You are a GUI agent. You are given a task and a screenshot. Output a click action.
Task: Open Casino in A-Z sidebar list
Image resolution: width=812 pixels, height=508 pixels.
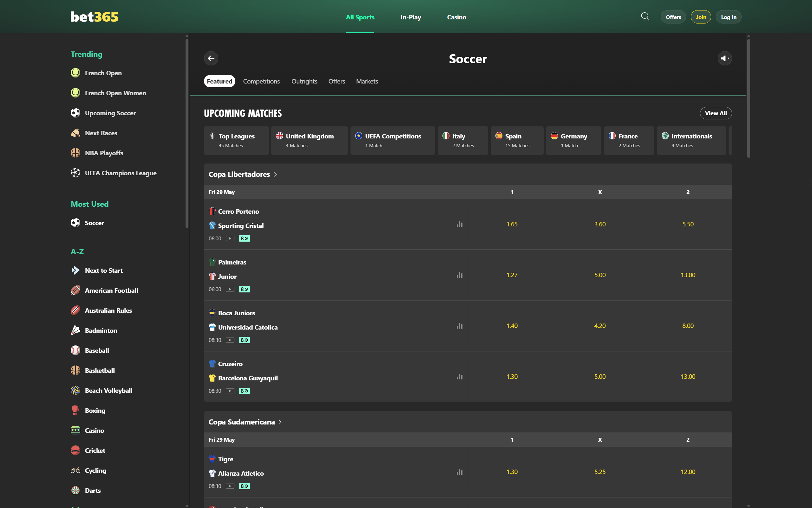coord(87,431)
